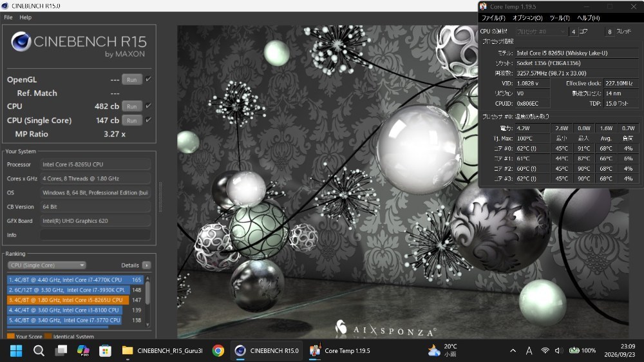Click the left panel resize grip handle
The height and width of the screenshot is (362, 644).
[x=160, y=197]
